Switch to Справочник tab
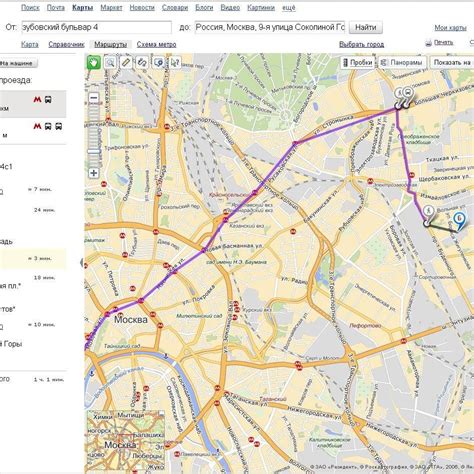 [x=66, y=44]
